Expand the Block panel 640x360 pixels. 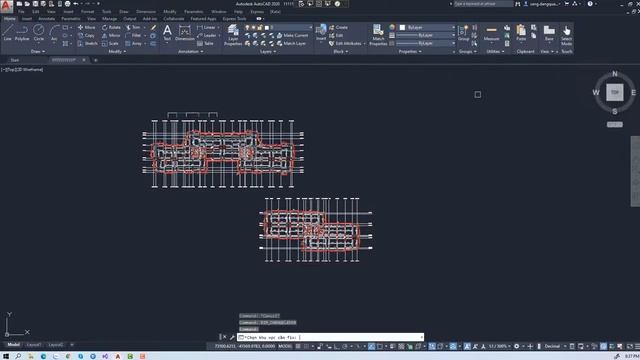click(x=341, y=51)
